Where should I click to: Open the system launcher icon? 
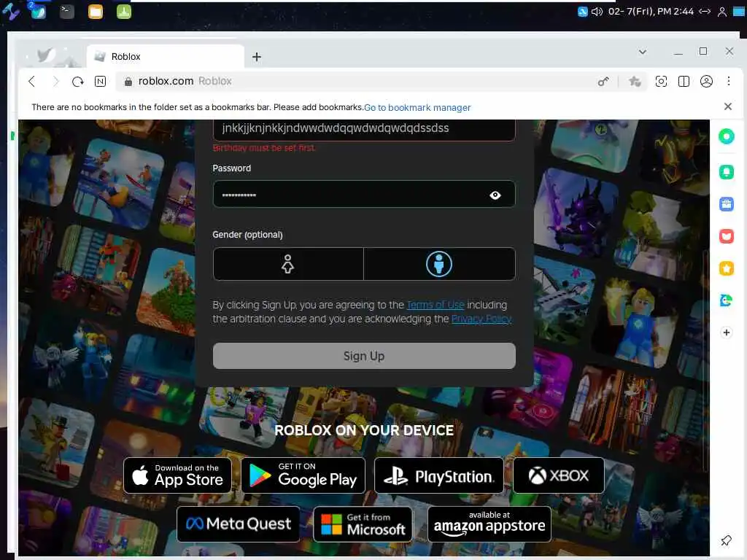tap(10, 12)
